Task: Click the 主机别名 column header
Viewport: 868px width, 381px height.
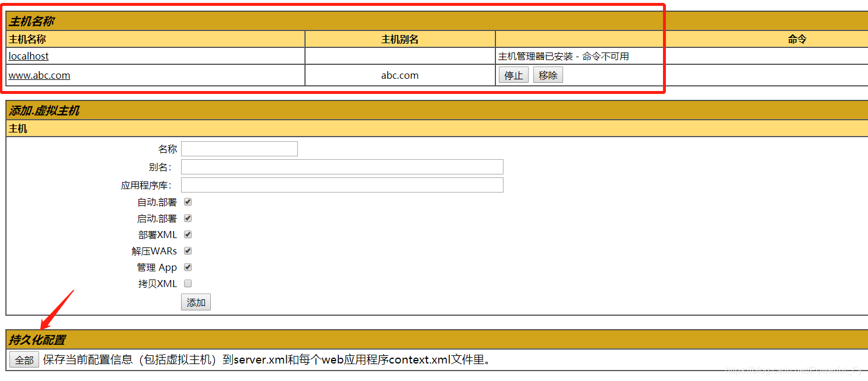Action: pos(400,39)
